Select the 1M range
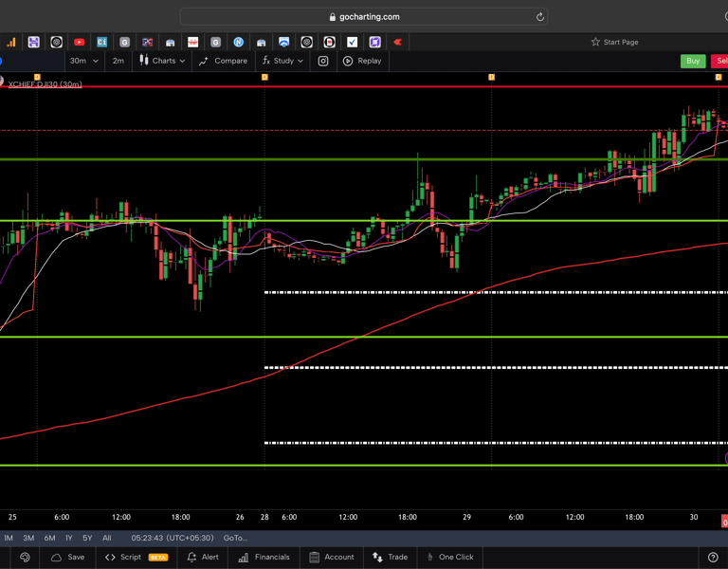Screen dimensions: 728x569 (9, 538)
